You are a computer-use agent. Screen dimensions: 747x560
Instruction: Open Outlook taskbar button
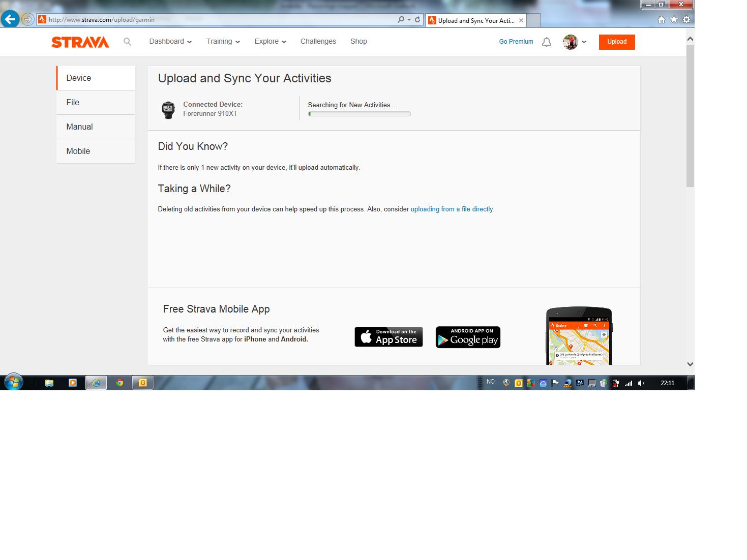(143, 383)
